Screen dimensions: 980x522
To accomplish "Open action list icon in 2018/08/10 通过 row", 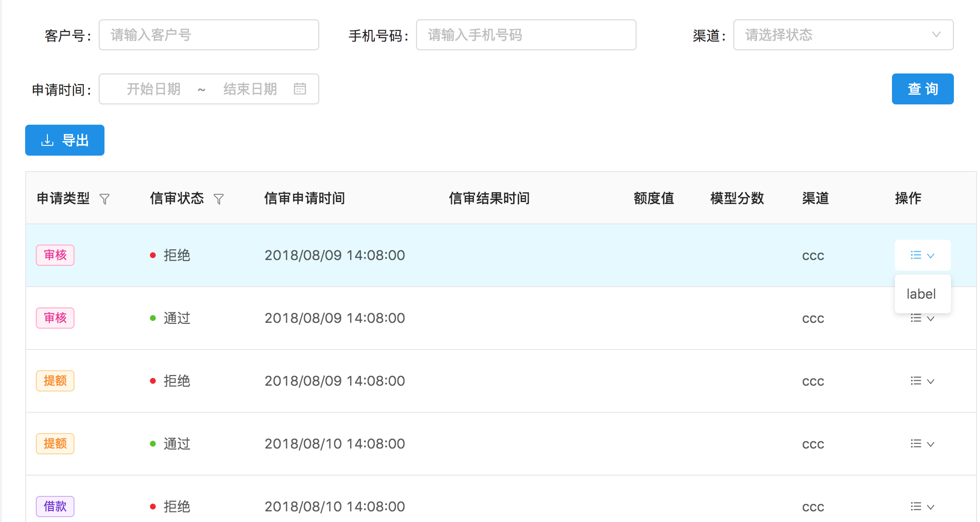I will 916,444.
